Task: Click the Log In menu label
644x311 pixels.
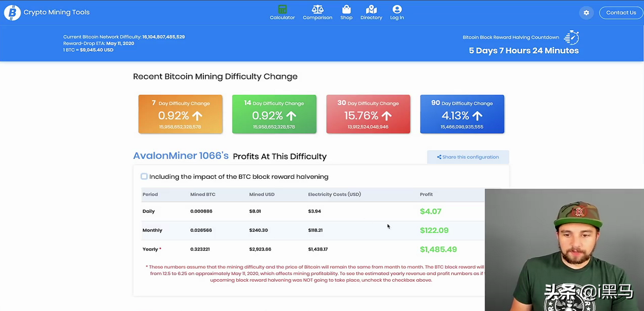Action: click(x=397, y=18)
